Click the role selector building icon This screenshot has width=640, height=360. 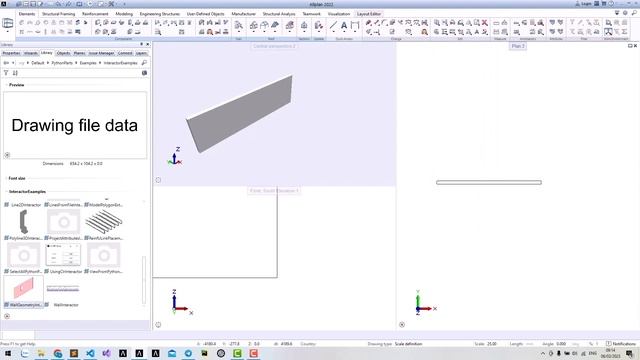point(7,23)
